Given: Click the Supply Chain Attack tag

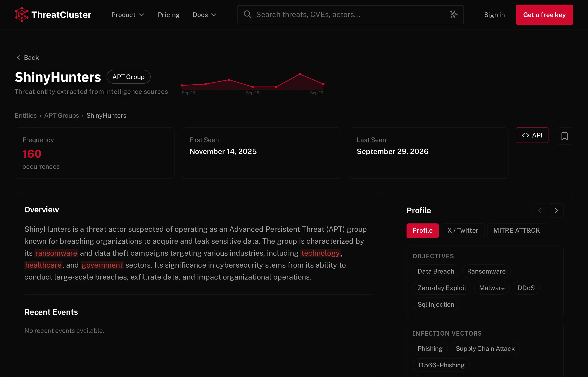Looking at the screenshot, I should coord(485,348).
